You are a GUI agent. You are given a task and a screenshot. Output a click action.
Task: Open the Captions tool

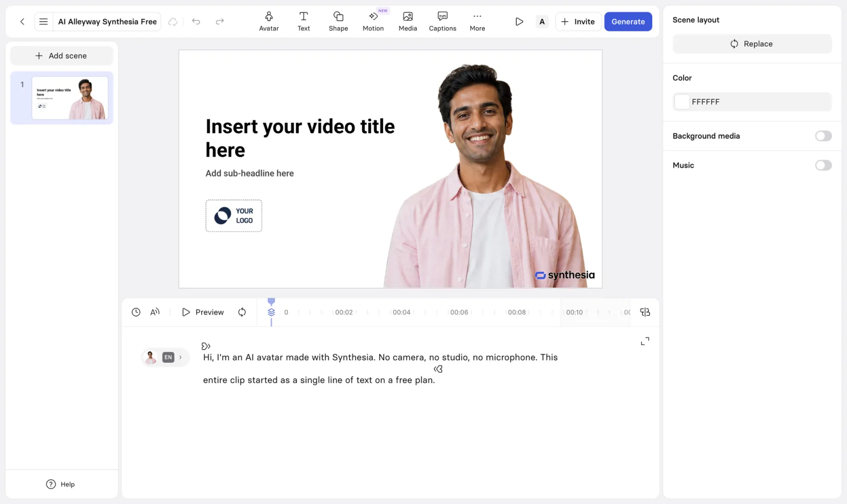coord(443,22)
